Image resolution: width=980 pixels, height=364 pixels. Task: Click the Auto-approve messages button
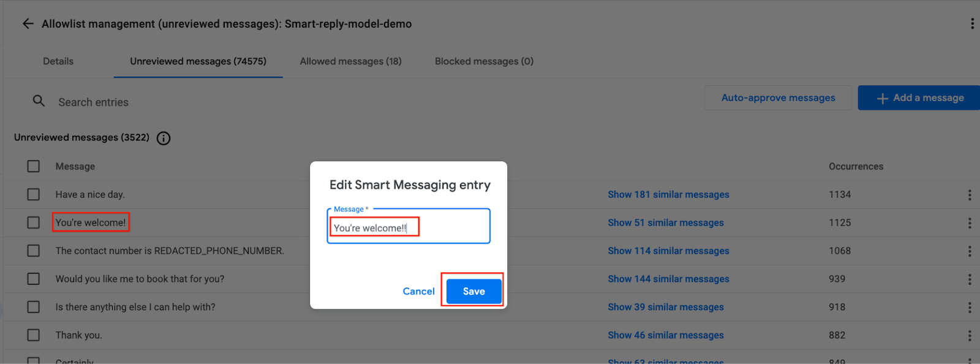point(778,98)
